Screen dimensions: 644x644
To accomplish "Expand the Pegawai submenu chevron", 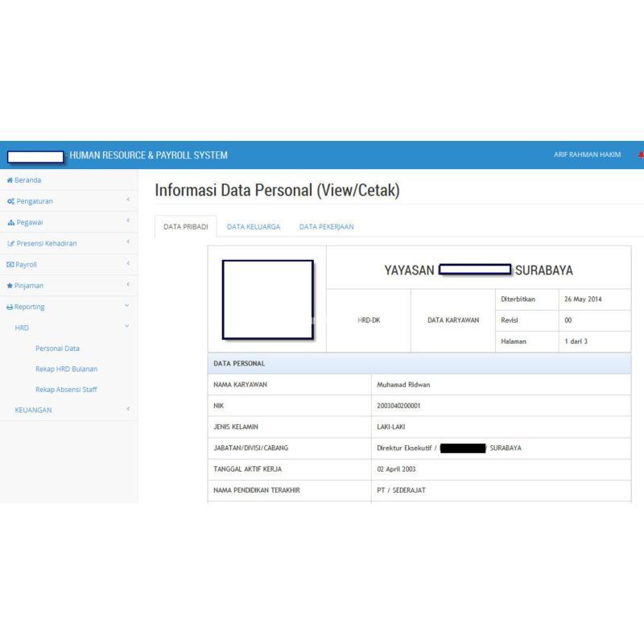I will pos(127,222).
